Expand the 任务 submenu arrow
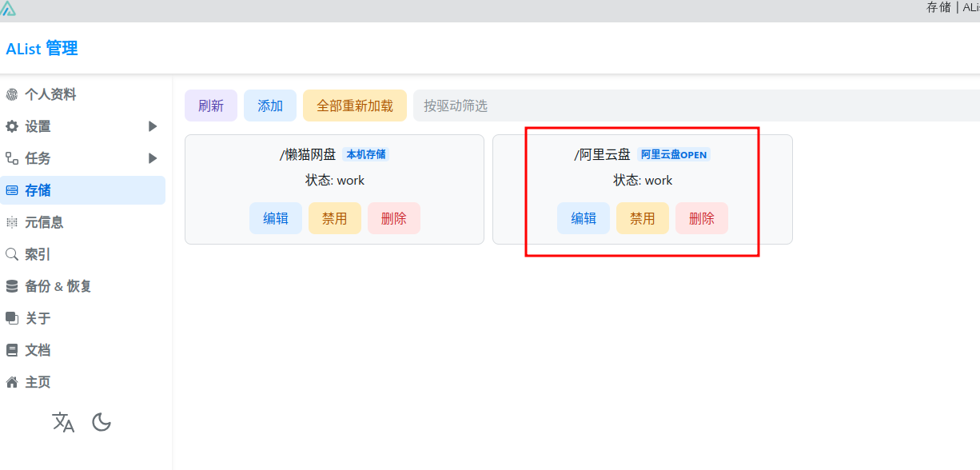The width and height of the screenshot is (980, 470). (x=153, y=158)
